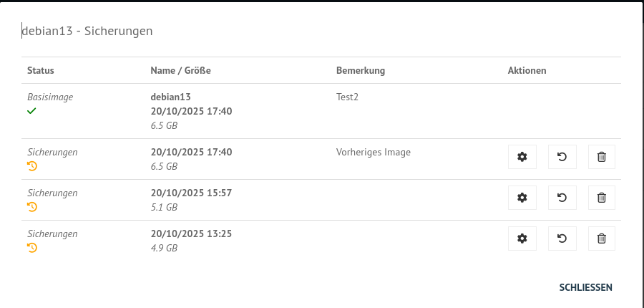This screenshot has height=308, width=644.
Task: Click the Name / Größe column header
Action: coord(180,70)
